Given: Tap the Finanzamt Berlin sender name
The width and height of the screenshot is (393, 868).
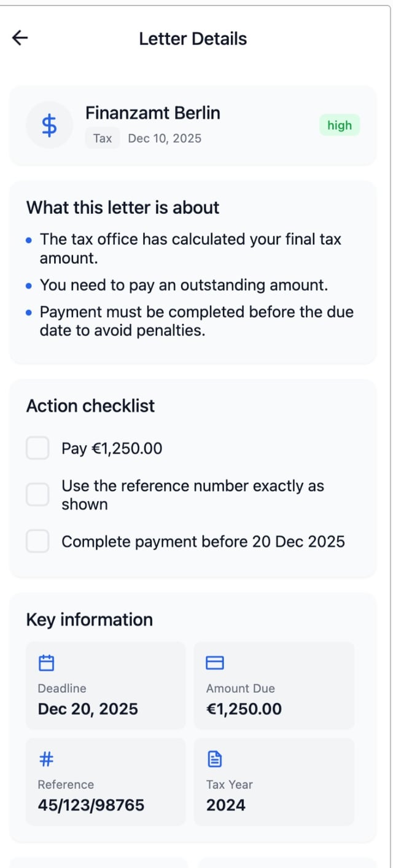Looking at the screenshot, I should (152, 113).
